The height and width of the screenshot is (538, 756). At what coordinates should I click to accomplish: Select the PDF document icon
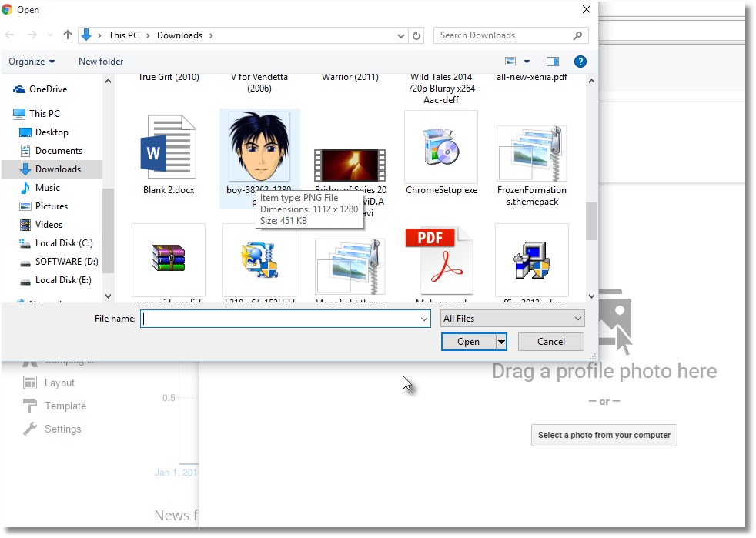[x=440, y=260]
